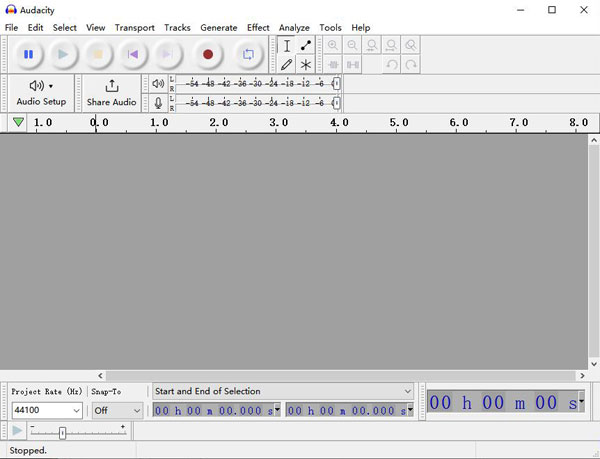Select the Selection (I-beam) tool
The width and height of the screenshot is (600, 459).
click(287, 46)
